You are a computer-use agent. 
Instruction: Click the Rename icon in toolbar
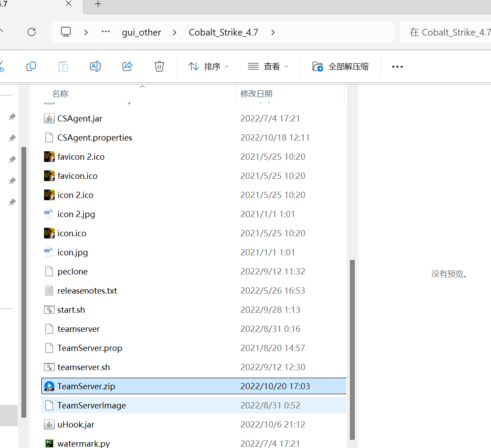(x=95, y=66)
